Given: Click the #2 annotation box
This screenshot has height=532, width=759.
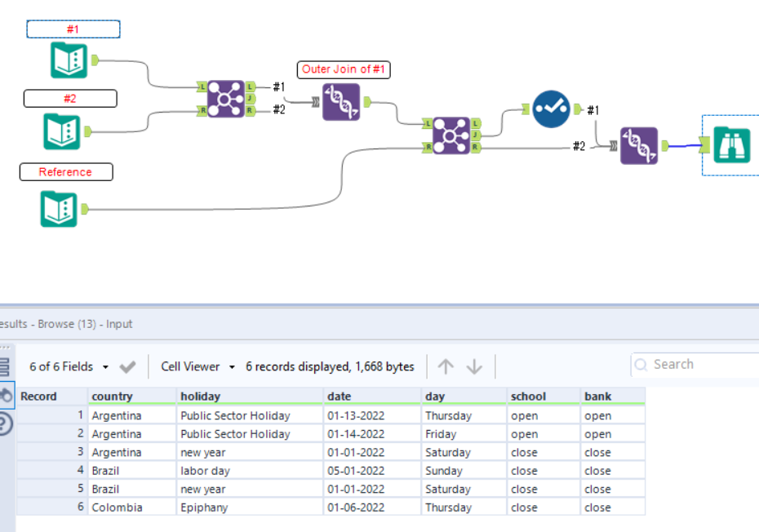Looking at the screenshot, I should coord(70,99).
